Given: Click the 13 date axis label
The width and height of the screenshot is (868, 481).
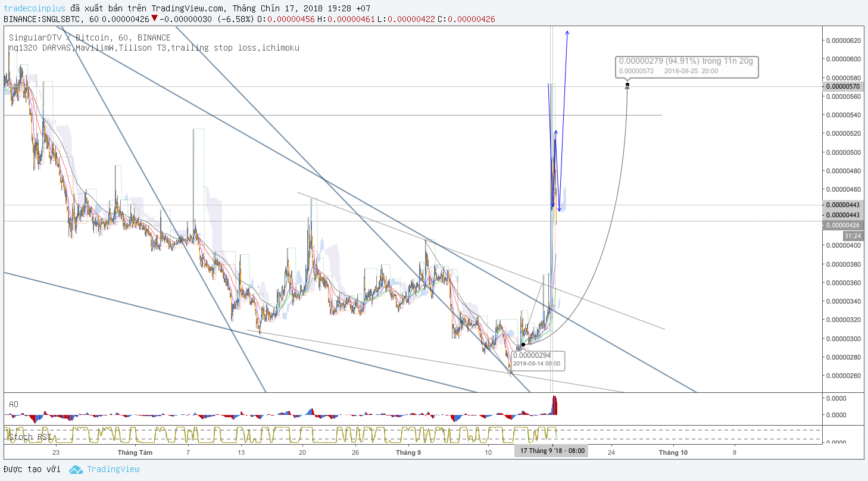Looking at the screenshot, I should (241, 452).
